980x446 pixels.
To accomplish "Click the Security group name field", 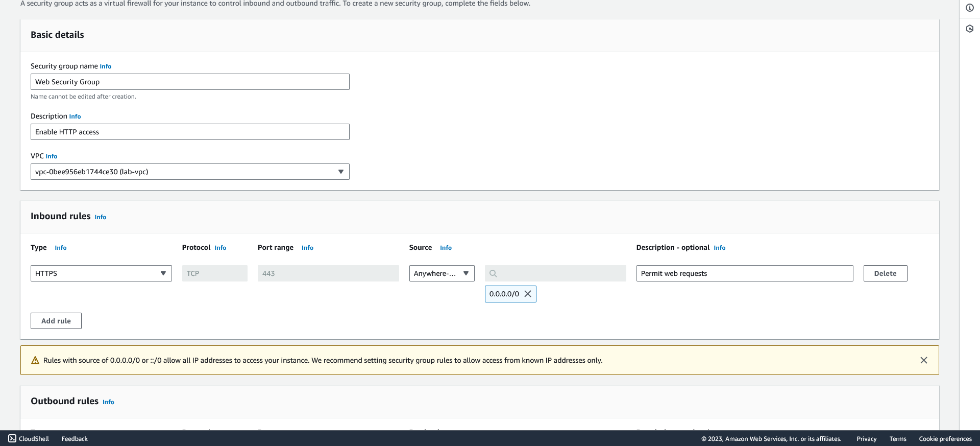I will [190, 82].
